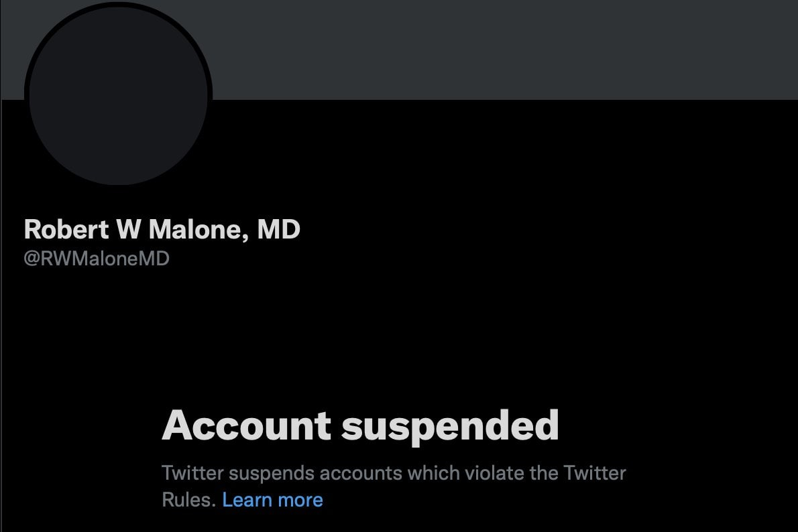
Task: Select the display name Robert W Malone, MD
Action: pyautogui.click(x=162, y=229)
